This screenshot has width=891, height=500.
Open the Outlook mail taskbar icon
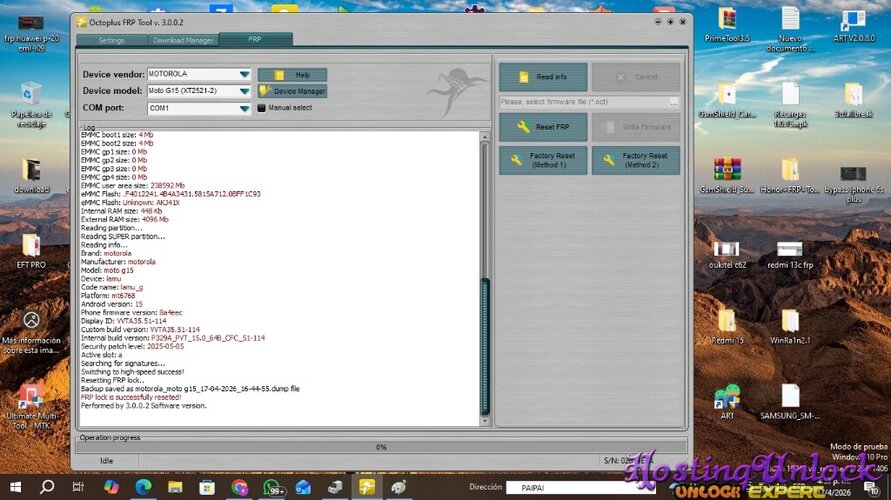[x=303, y=487]
